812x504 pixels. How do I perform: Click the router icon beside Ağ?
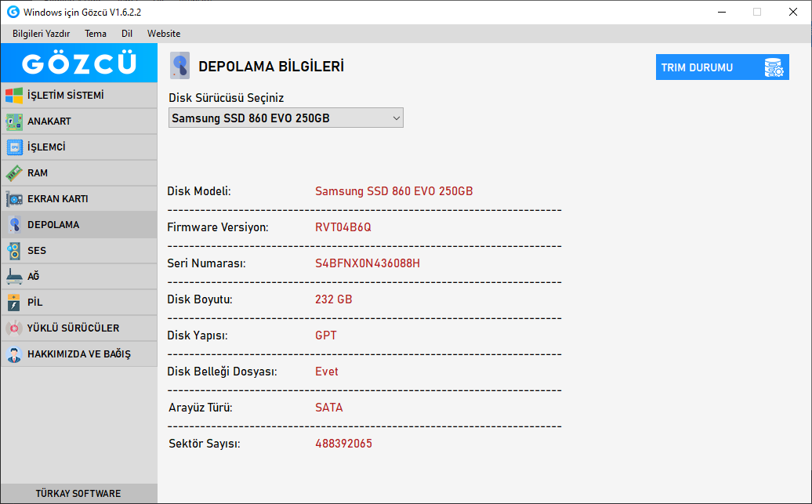(14, 277)
